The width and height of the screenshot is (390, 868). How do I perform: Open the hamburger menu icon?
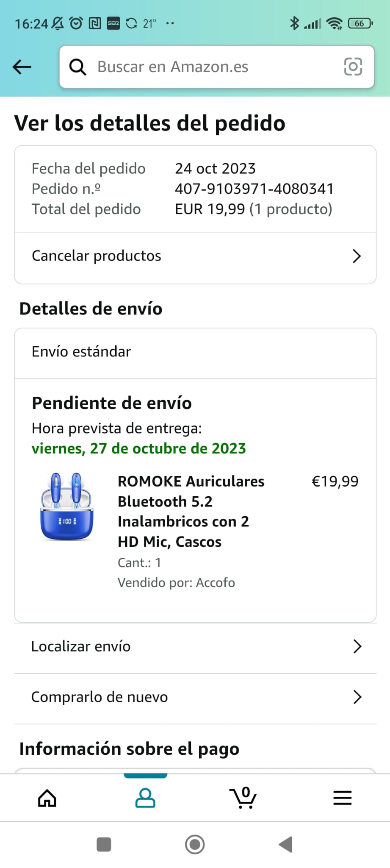pos(342,798)
